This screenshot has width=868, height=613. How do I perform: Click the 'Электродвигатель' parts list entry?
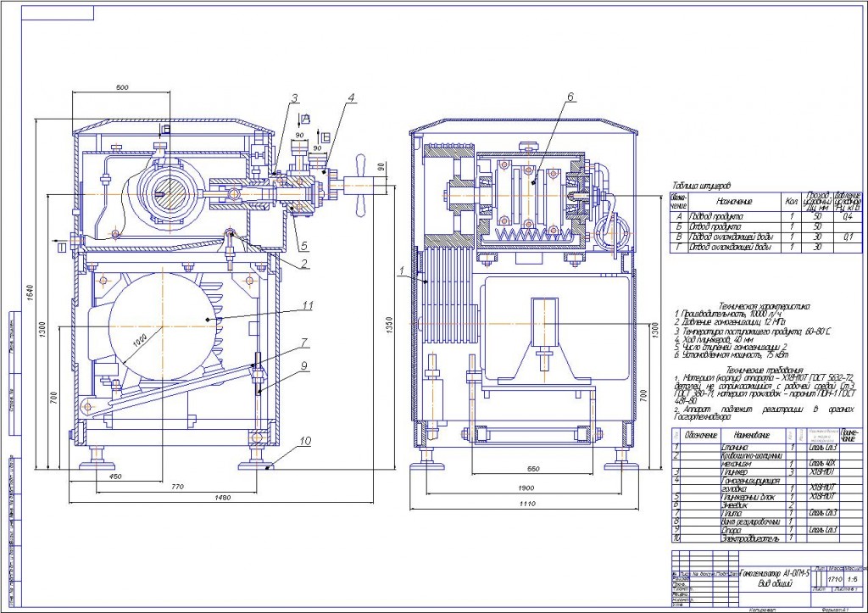750,538
